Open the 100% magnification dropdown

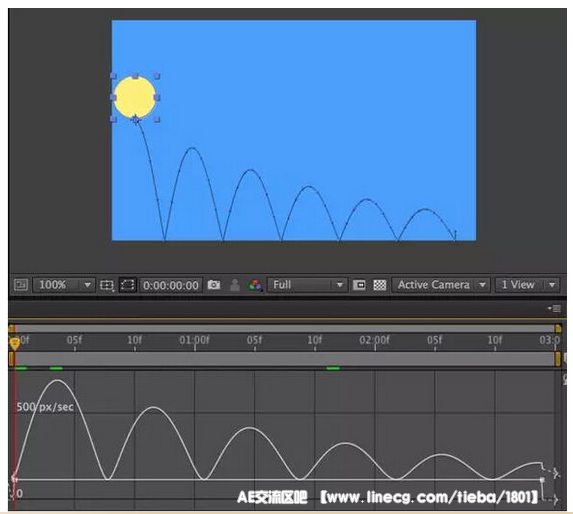(64, 285)
